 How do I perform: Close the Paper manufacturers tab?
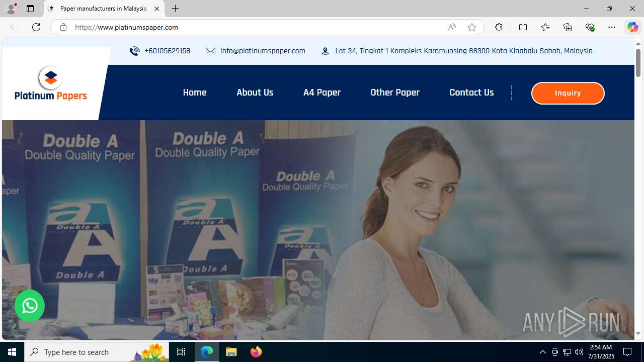(156, 9)
